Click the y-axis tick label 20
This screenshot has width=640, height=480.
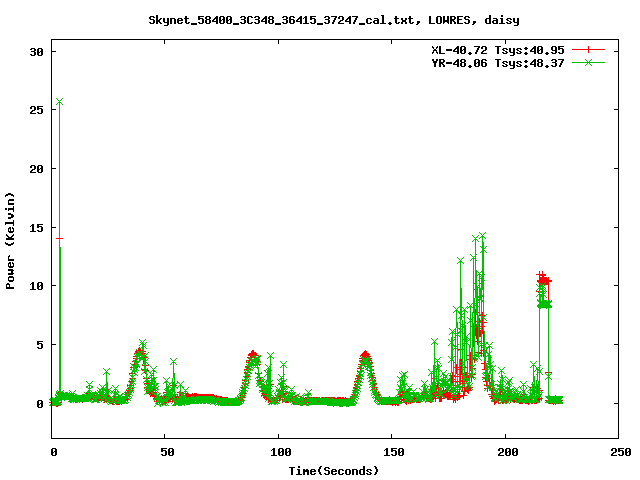pos(37,169)
